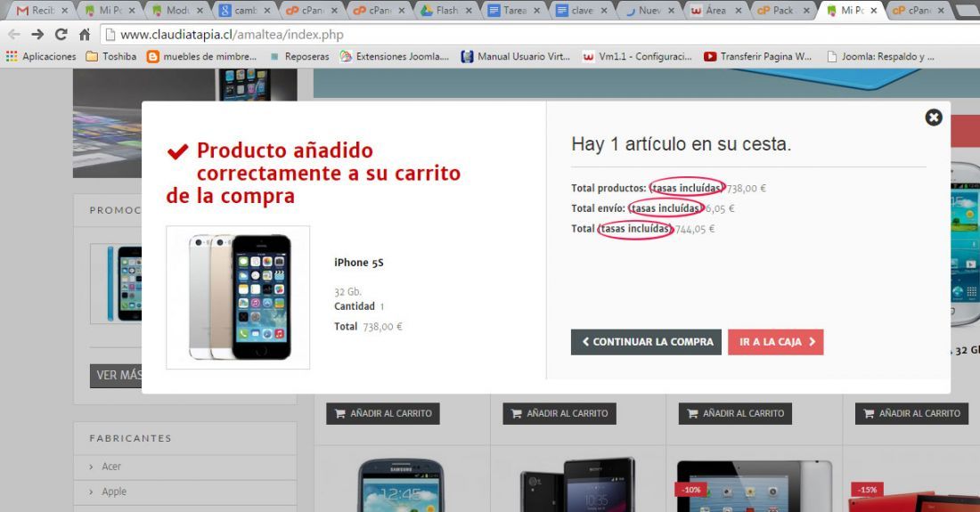Switch to the Google 'camb' tab
The width and height of the screenshot is (980, 512).
tap(246, 10)
